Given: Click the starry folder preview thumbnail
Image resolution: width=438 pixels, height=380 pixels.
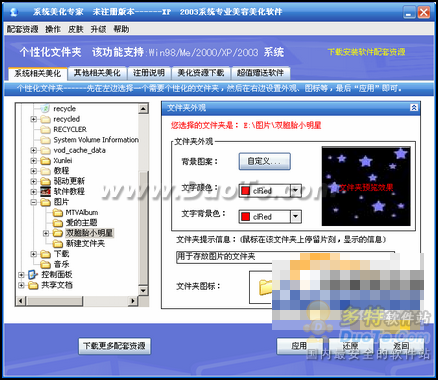Looking at the screenshot, I should tap(366, 186).
